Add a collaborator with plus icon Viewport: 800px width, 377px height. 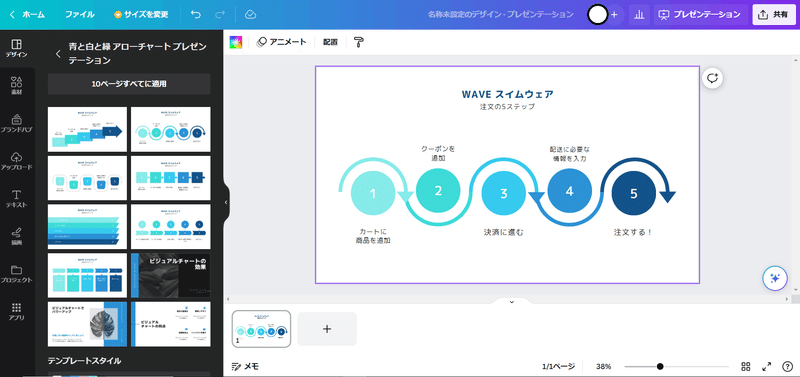pyautogui.click(x=614, y=15)
